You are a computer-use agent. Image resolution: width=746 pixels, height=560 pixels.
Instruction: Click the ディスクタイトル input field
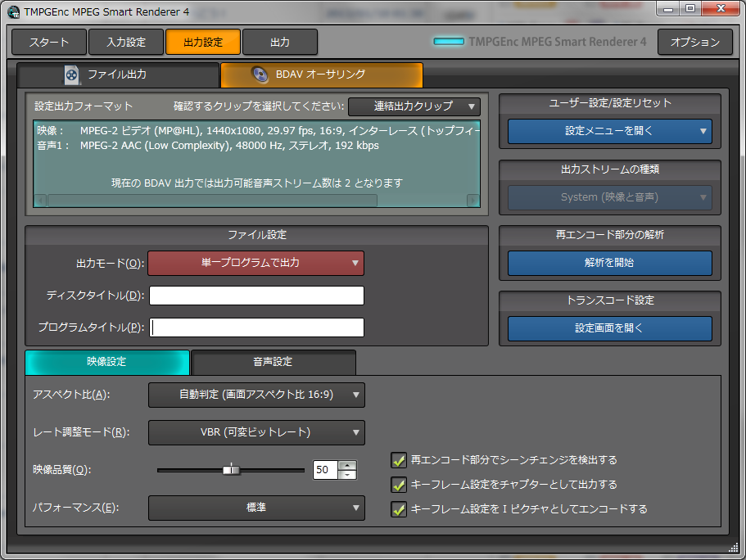[x=257, y=296]
